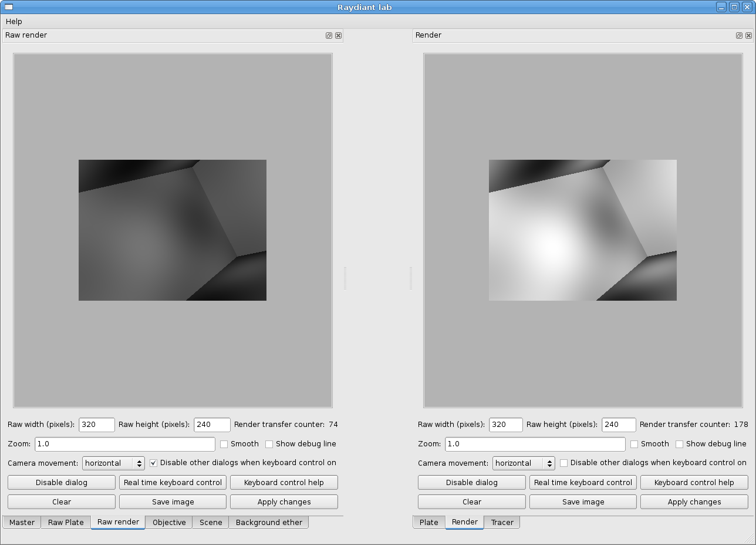Click the rendered image in Render panel
This screenshot has height=545, width=756.
coord(582,230)
